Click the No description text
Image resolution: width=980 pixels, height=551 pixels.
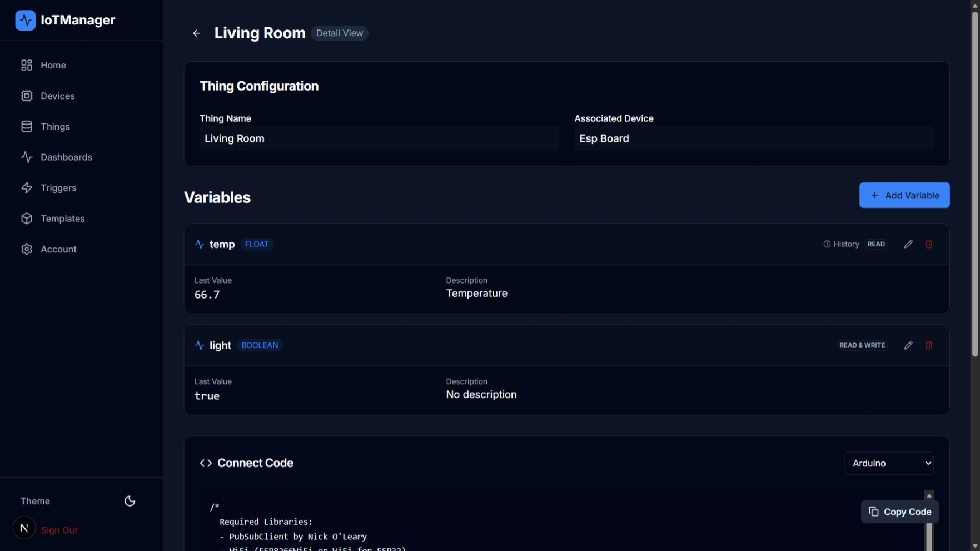(x=481, y=395)
